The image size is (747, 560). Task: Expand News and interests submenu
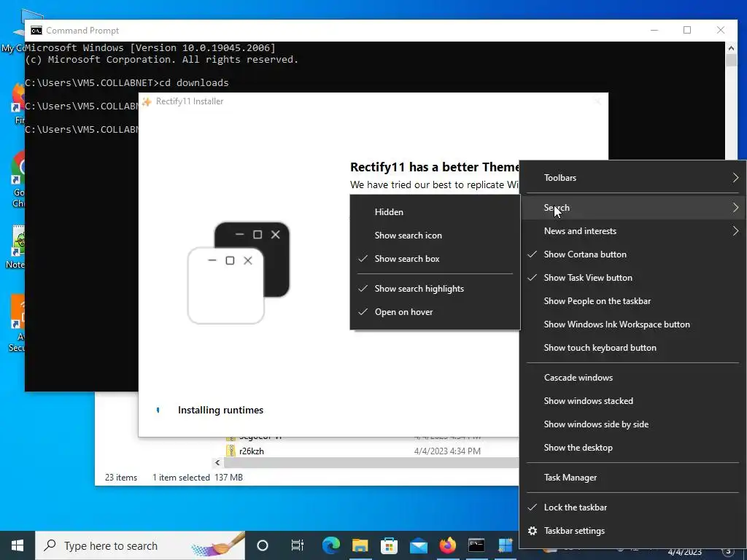pyautogui.click(x=634, y=231)
